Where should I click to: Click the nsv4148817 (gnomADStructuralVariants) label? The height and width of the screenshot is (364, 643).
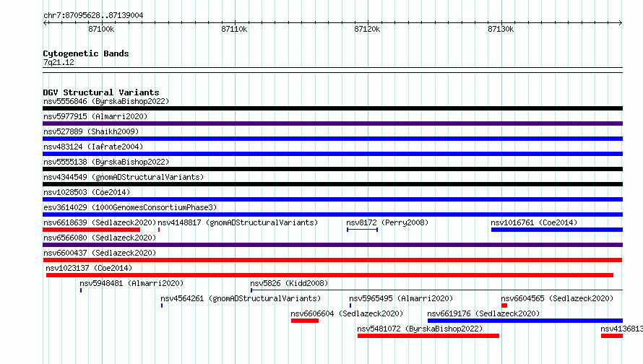[x=238, y=222]
